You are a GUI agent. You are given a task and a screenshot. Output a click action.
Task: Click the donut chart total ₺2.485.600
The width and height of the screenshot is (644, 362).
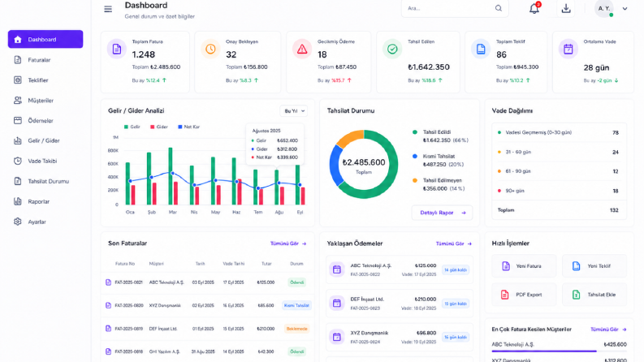(364, 162)
